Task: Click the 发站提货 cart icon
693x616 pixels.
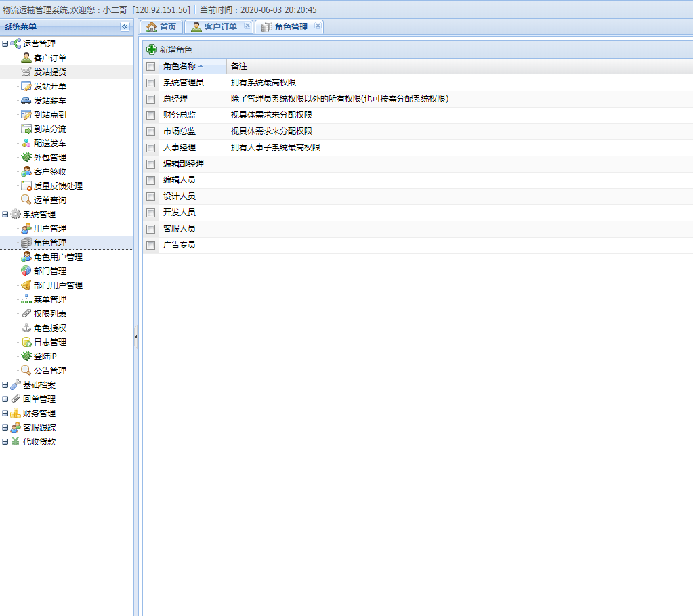Action: point(26,72)
